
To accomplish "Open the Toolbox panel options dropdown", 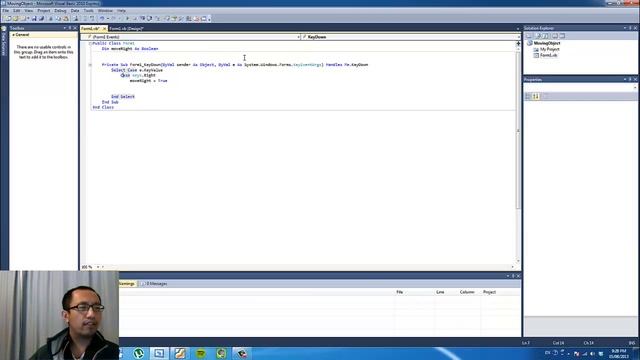I will pos(64,28).
